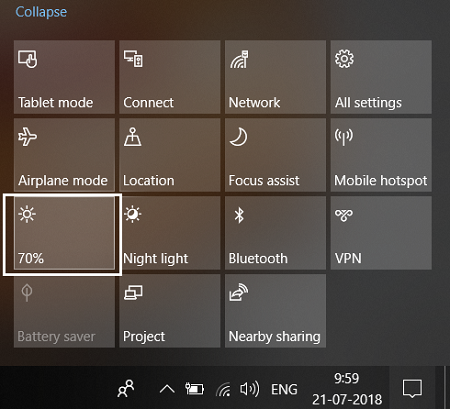Open the ENG language selector

pos(284,389)
